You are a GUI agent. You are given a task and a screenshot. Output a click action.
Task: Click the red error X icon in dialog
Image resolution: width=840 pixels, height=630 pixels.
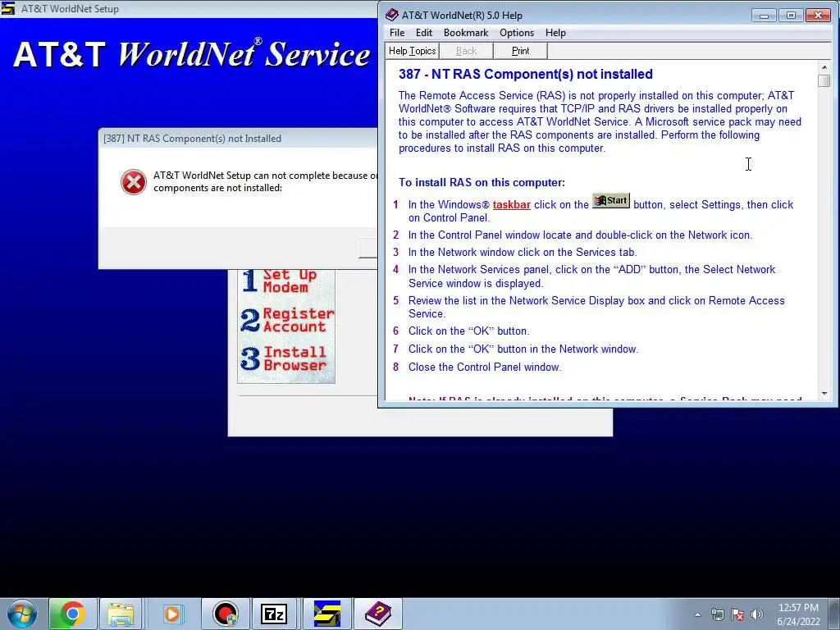(134, 182)
